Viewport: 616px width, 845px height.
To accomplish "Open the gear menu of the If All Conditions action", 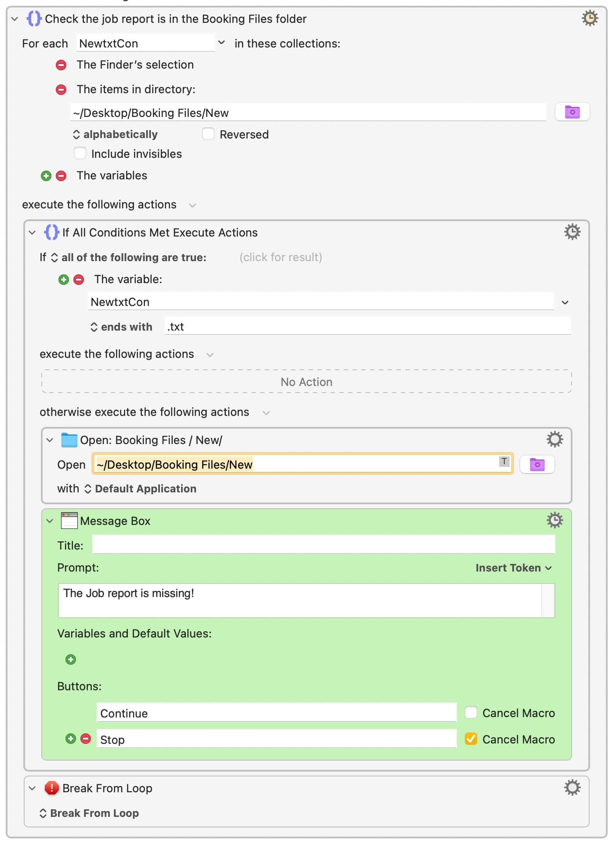I will coord(572,232).
